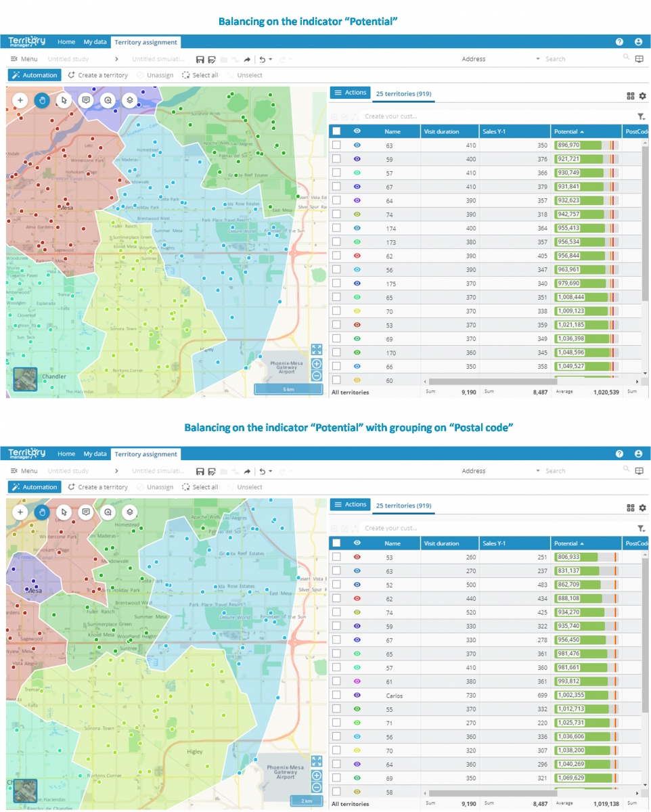Zoom out using minus on bottom map
Image resolution: width=651 pixels, height=812 pixels.
point(317,788)
